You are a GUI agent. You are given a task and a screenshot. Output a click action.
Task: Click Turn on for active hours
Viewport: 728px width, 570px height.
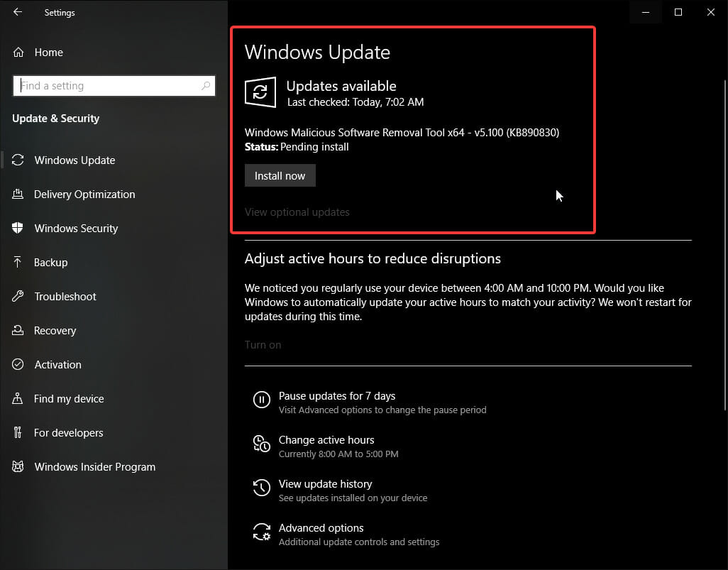pyautogui.click(x=263, y=345)
